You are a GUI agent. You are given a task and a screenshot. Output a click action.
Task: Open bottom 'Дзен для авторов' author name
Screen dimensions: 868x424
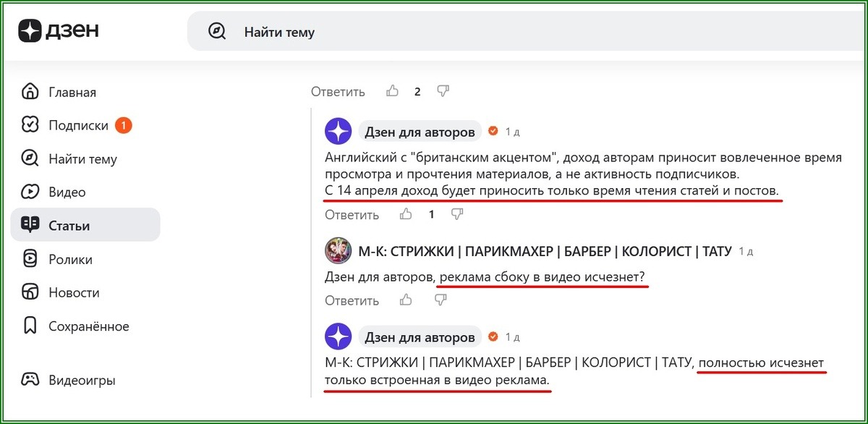[x=420, y=336]
